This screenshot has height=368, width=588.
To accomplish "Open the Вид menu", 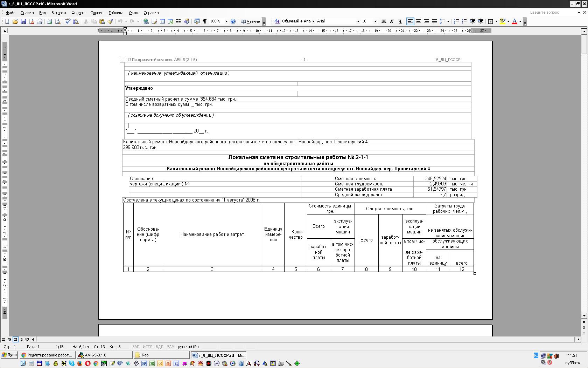I will point(43,13).
